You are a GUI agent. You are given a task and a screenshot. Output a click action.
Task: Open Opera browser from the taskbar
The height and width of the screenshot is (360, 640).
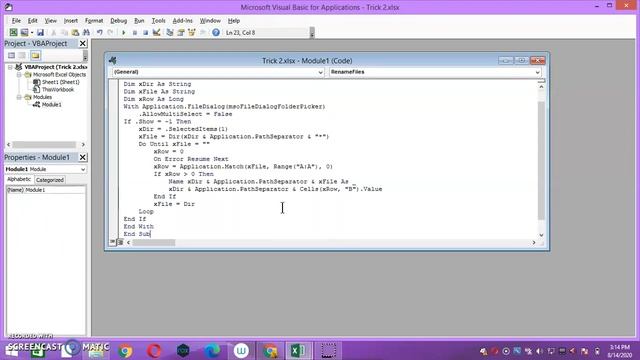click(154, 351)
